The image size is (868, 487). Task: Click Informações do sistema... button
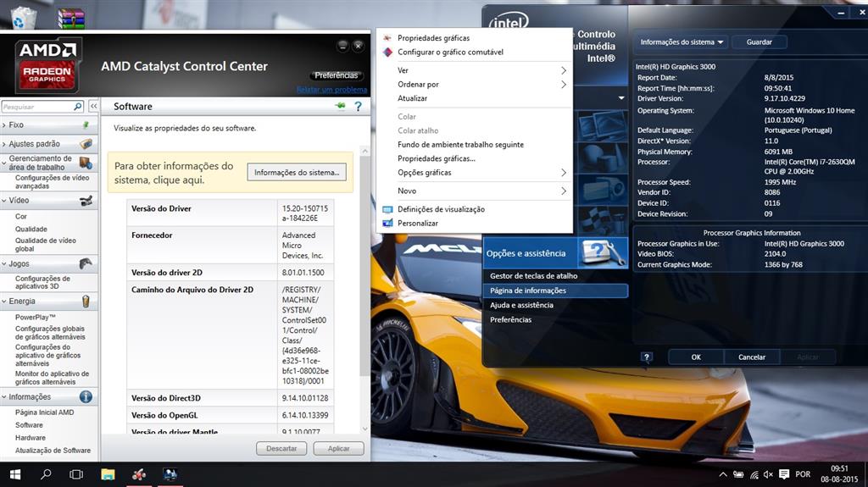(297, 172)
